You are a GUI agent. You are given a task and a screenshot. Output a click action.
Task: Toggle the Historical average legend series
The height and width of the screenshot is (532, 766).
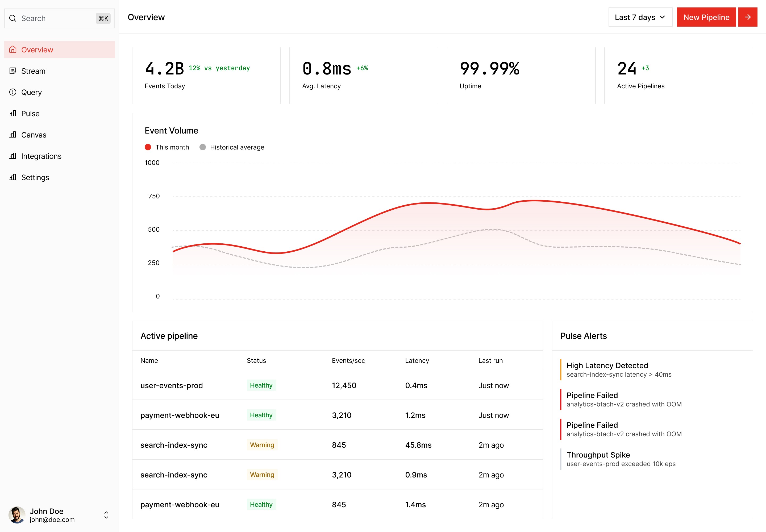(232, 147)
